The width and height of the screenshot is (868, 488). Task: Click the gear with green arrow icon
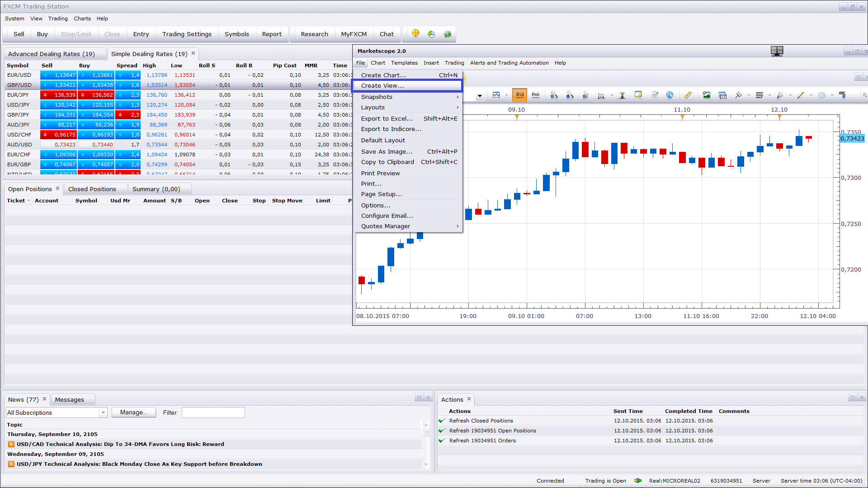tap(448, 34)
